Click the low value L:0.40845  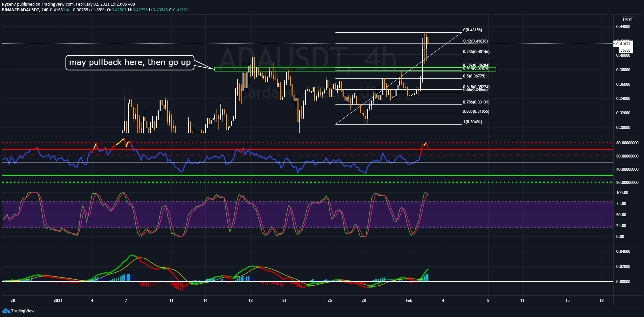click(159, 10)
